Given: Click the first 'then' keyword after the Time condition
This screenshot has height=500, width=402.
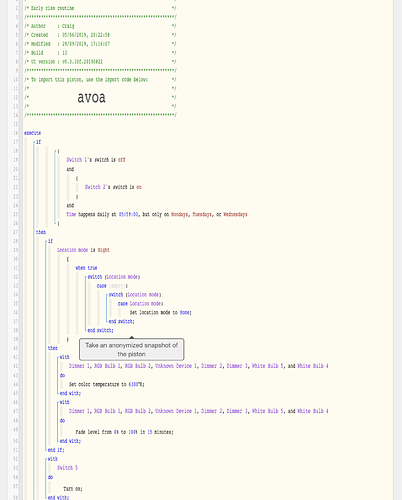Looking at the screenshot, I should [x=41, y=232].
